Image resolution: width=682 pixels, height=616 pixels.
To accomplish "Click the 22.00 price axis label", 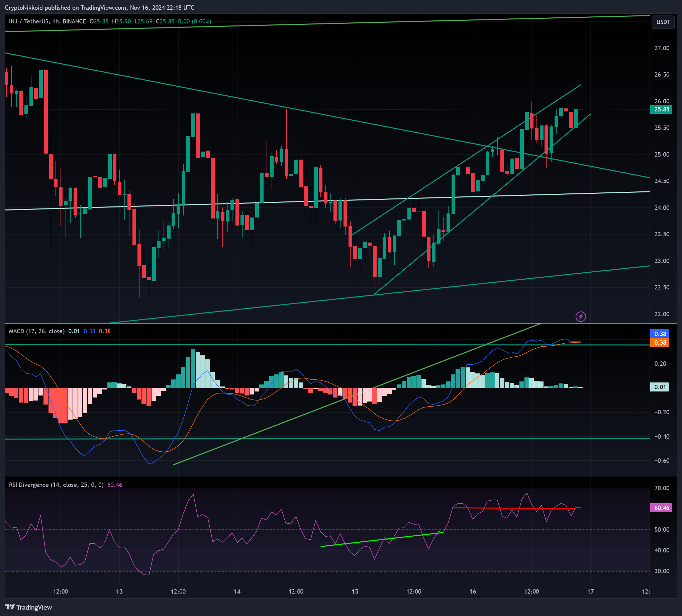I will [x=662, y=314].
